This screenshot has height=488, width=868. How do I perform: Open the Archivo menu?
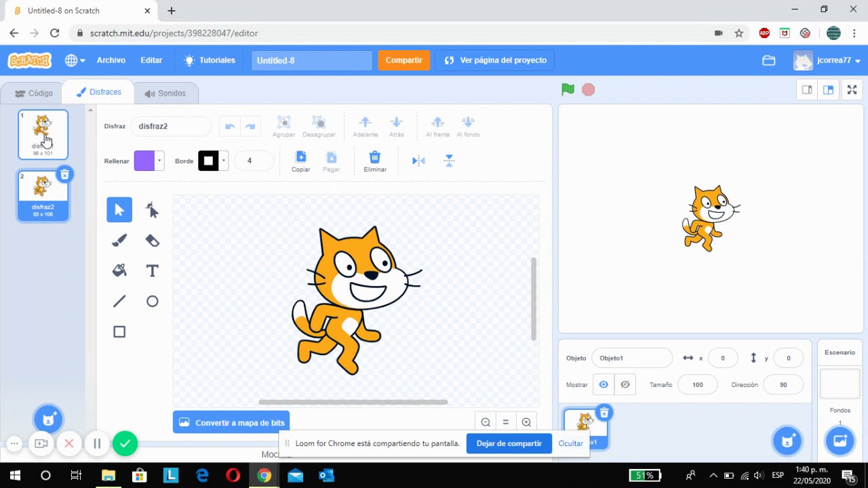click(x=111, y=60)
